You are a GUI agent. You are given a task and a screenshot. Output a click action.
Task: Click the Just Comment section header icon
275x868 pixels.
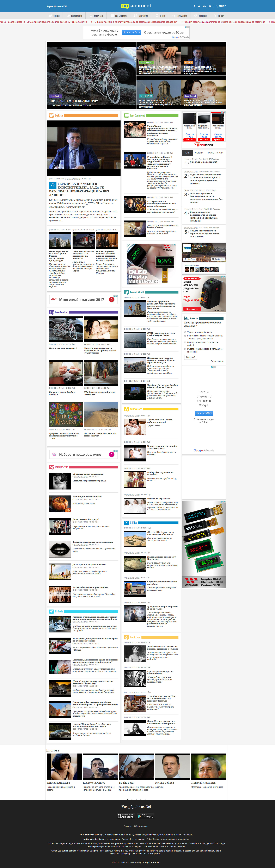127,116
